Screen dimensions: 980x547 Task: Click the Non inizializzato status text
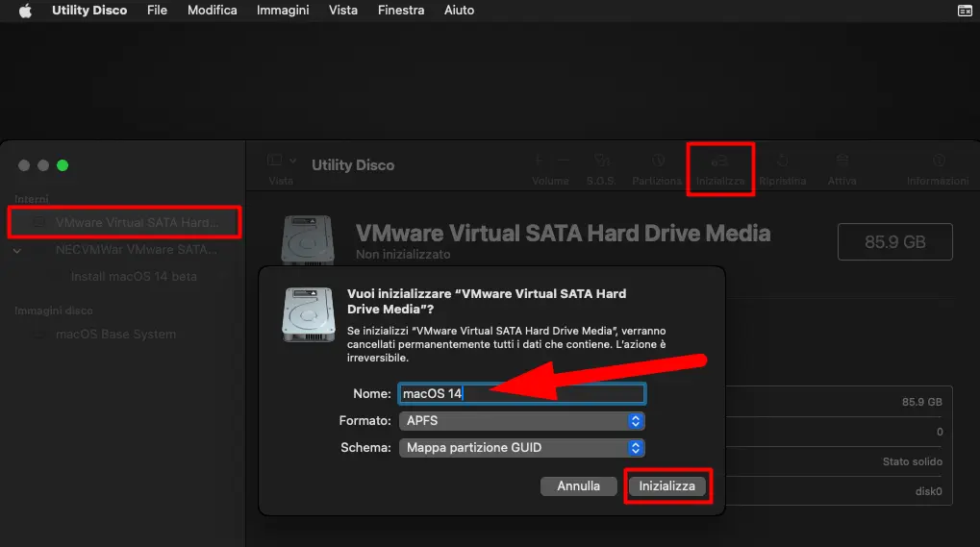tap(403, 254)
